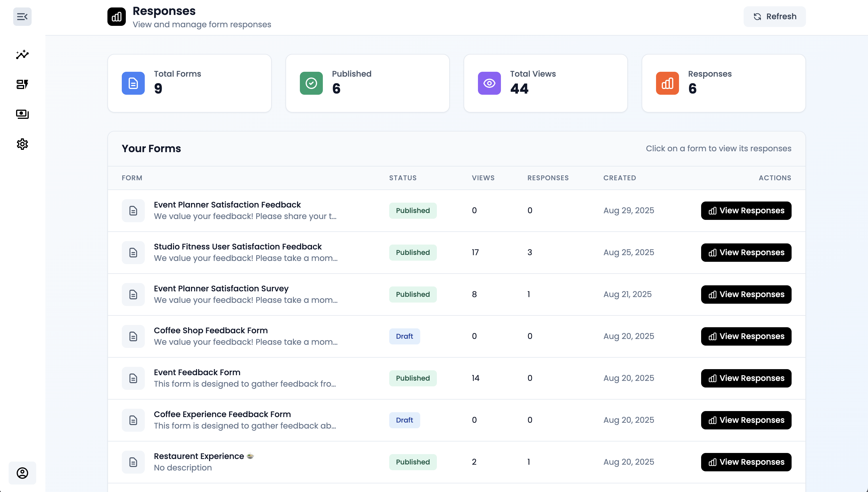View responses for Coffee Experience Feedback Form
The width and height of the screenshot is (868, 492).
click(746, 420)
